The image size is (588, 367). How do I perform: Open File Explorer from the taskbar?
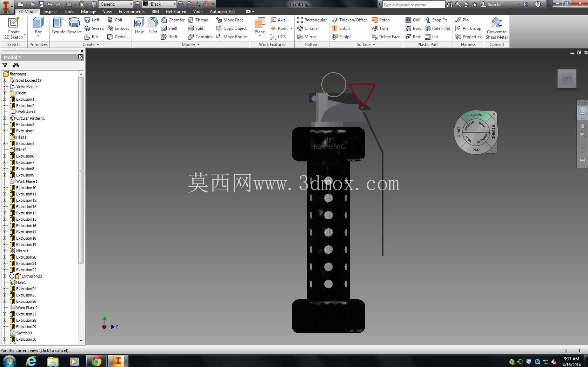pos(53,361)
